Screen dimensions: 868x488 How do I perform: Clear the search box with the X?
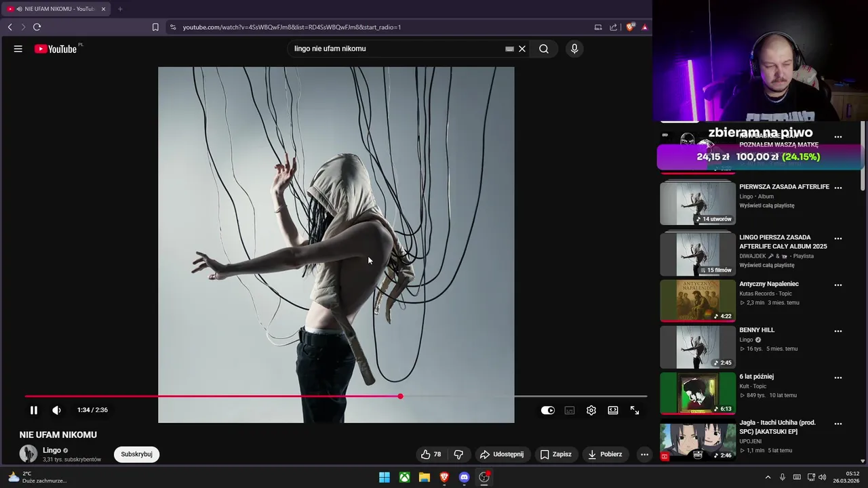click(x=522, y=49)
